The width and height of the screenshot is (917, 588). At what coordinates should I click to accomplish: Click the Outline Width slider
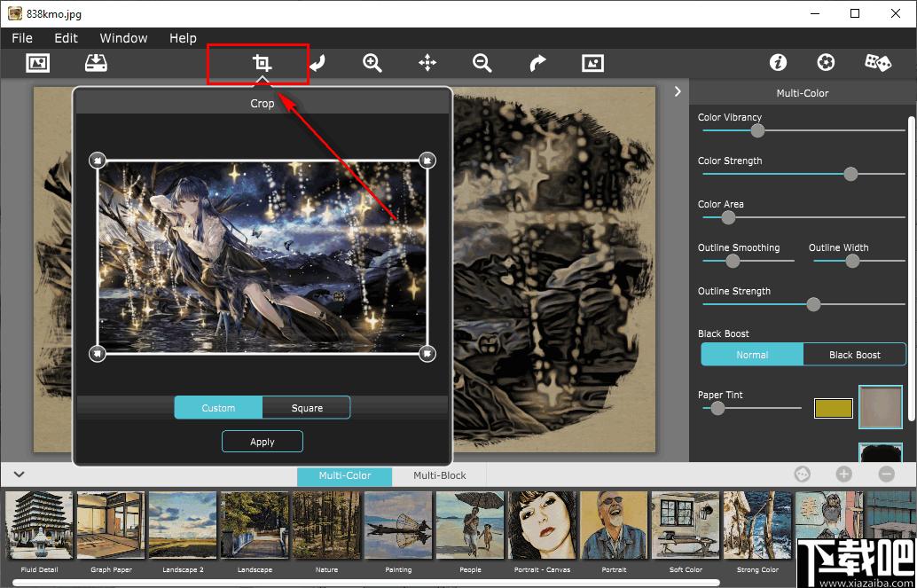(x=859, y=261)
